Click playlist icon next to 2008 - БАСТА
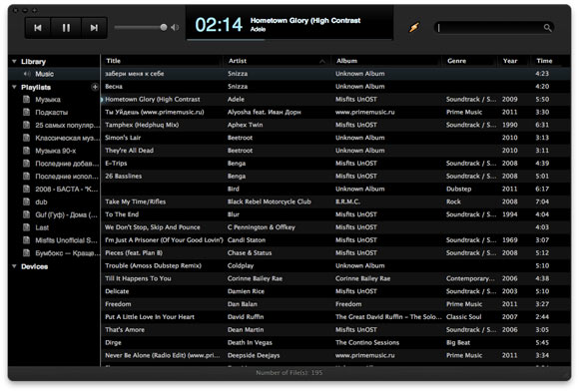 click(x=26, y=189)
